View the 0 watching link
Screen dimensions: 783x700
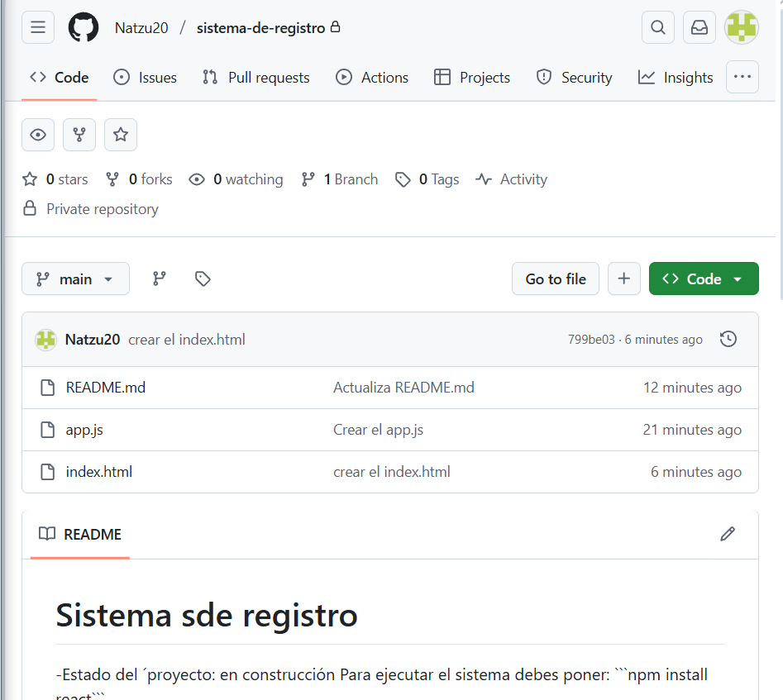pyautogui.click(x=236, y=179)
